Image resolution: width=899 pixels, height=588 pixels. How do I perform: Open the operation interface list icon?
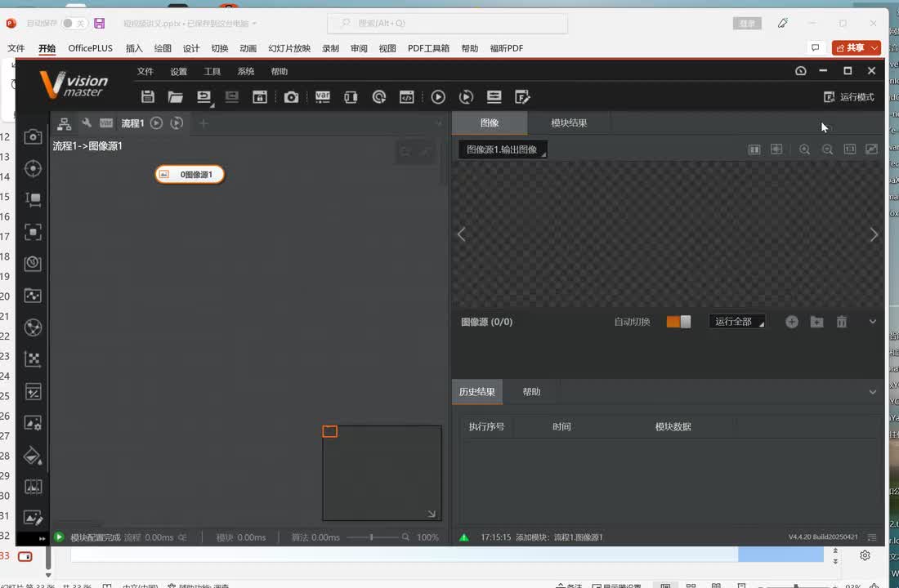pos(494,97)
